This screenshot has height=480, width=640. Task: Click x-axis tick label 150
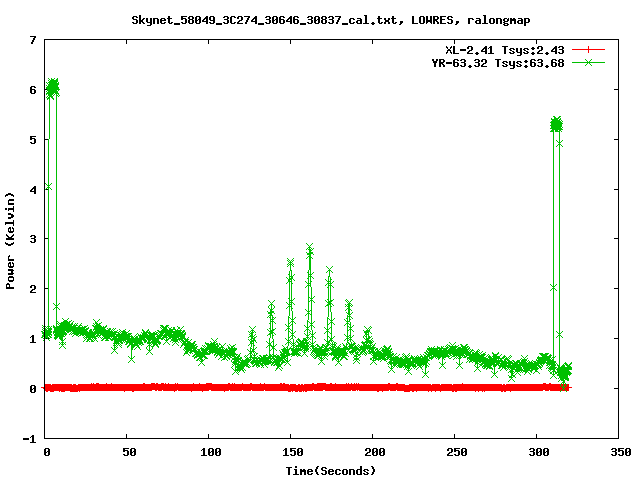[x=293, y=452]
